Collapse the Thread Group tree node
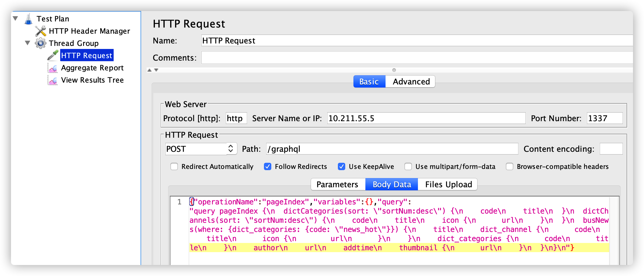The height and width of the screenshot is (276, 644). coord(27,43)
